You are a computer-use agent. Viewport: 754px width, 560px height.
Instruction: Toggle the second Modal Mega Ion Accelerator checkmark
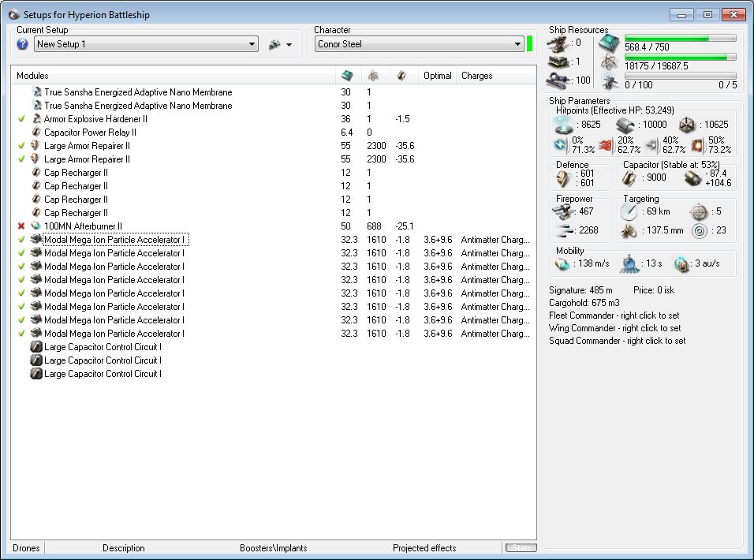click(21, 253)
